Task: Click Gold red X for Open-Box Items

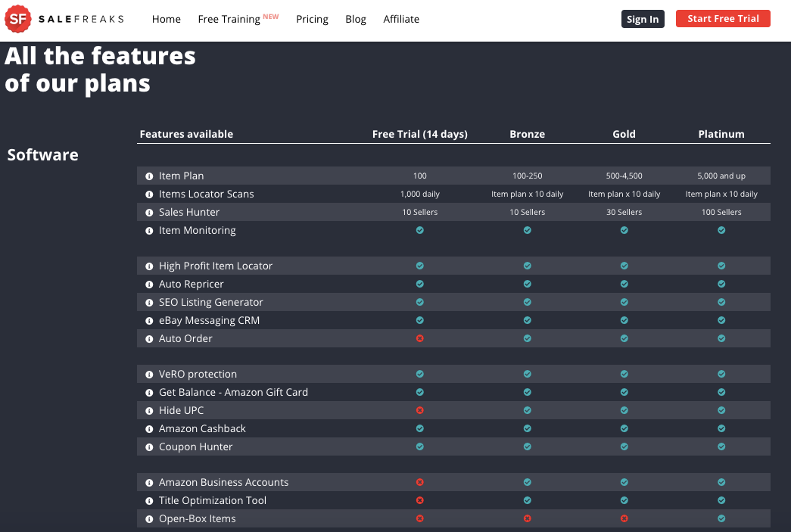Action: pyautogui.click(x=624, y=518)
